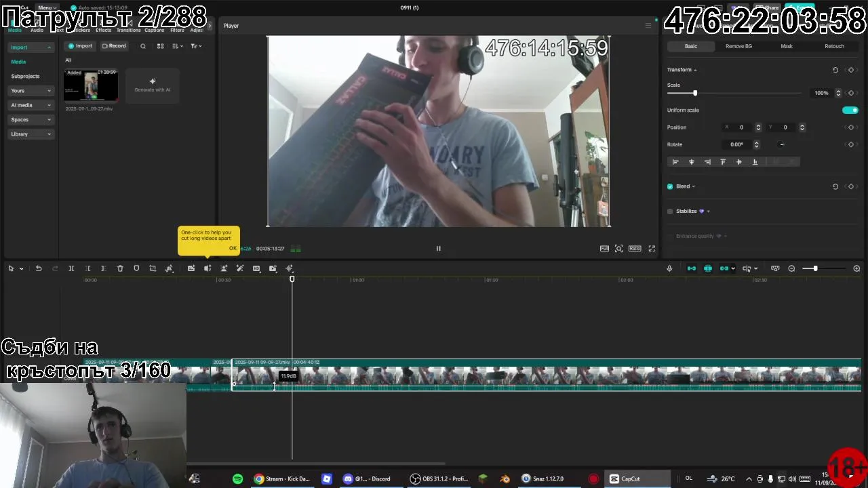
Task: Switch media panel to grid view icon
Action: click(x=161, y=46)
